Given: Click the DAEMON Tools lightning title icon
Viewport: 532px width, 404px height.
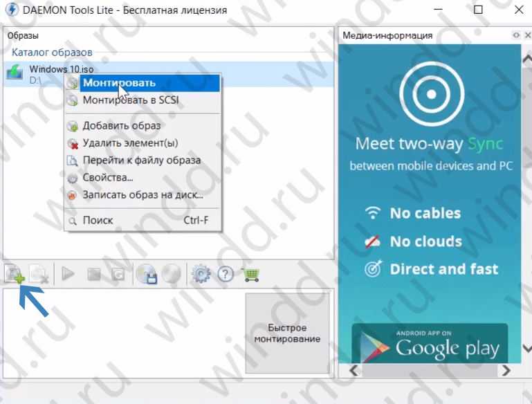Looking at the screenshot, I should 12,10.
